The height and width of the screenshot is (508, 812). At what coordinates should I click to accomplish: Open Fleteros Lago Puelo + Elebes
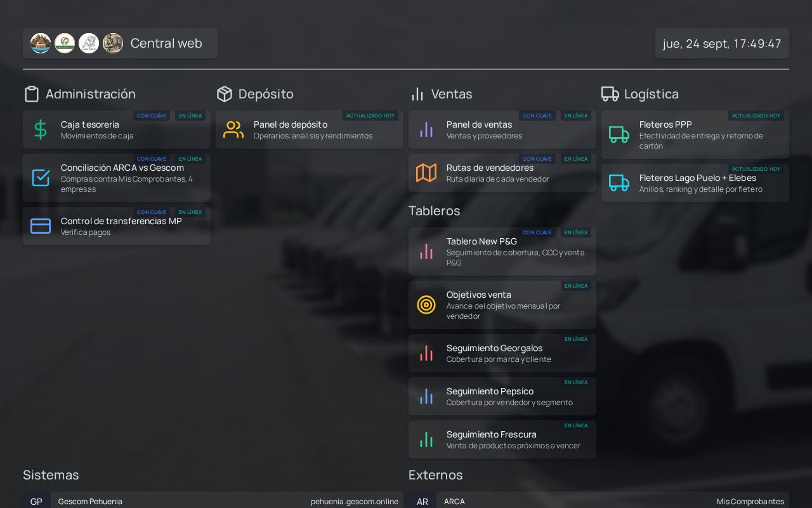pyautogui.click(x=695, y=183)
